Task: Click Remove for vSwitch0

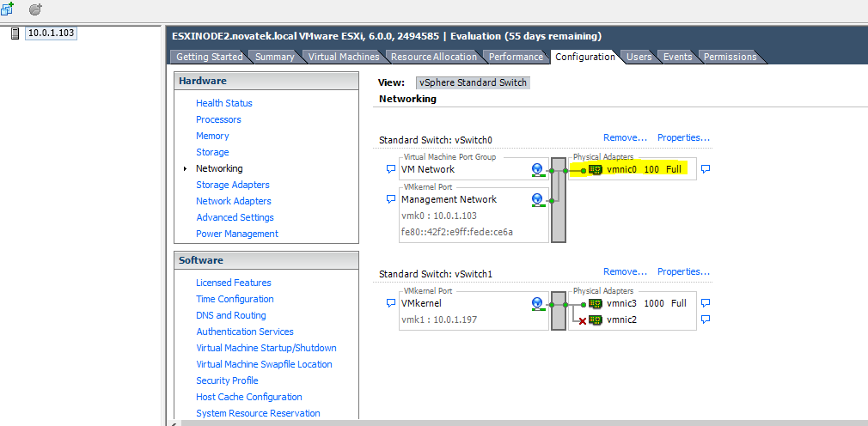Action: tap(625, 137)
